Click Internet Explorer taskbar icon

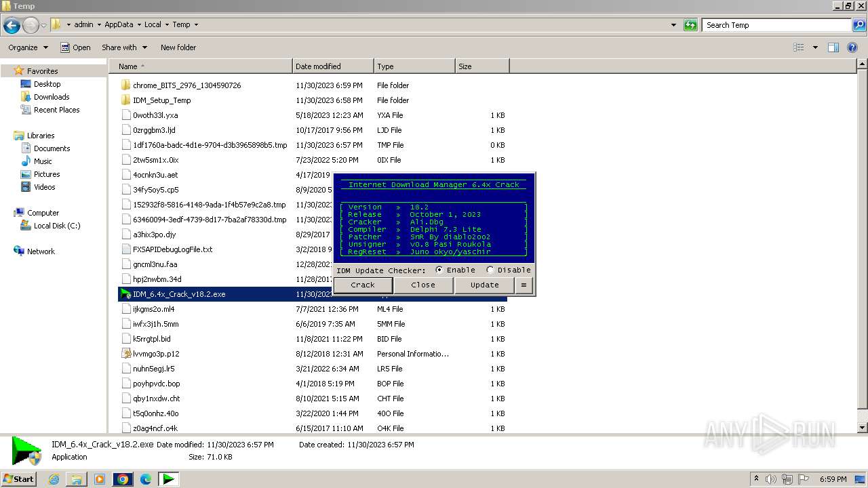[x=54, y=479]
